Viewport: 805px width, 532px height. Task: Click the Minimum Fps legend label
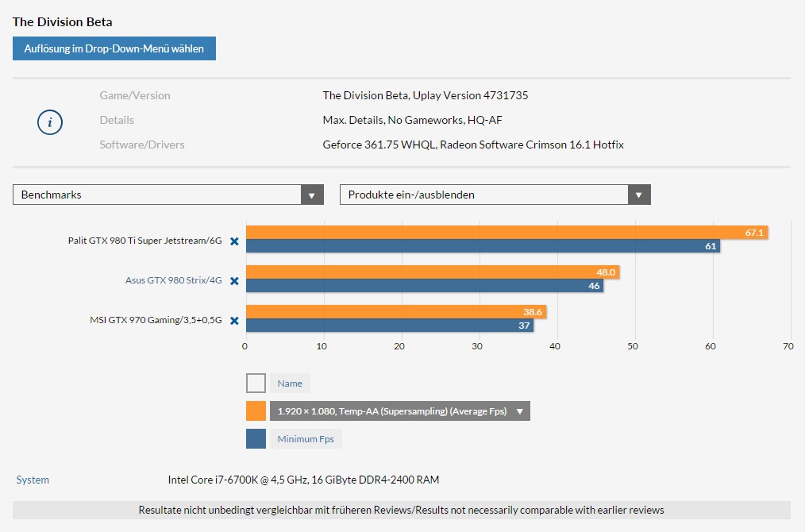[x=306, y=438]
